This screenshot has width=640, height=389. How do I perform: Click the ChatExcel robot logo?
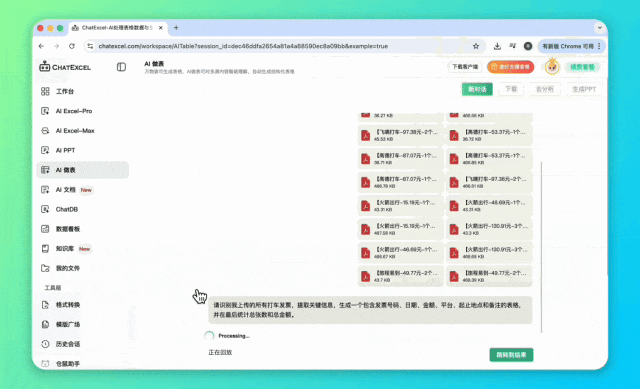tap(44, 67)
